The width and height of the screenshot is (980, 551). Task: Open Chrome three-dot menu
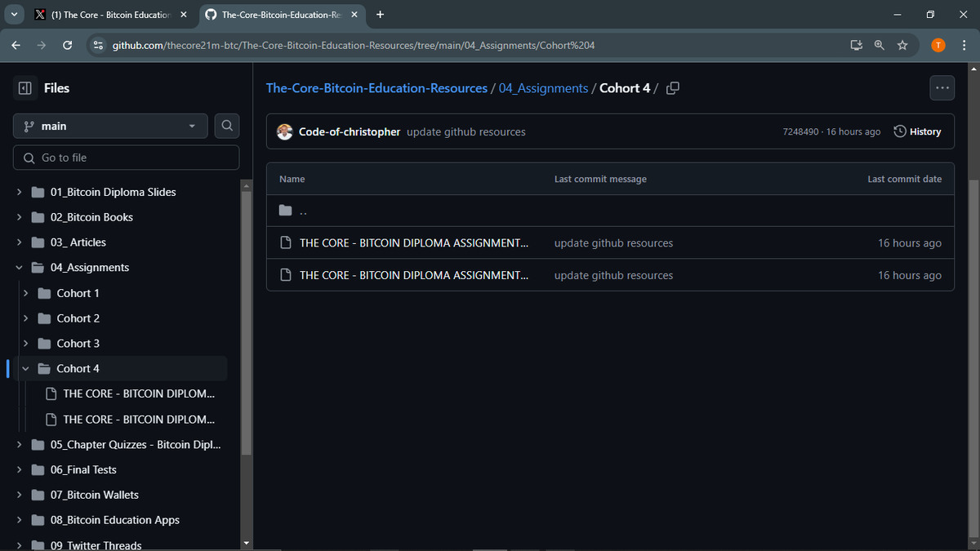964,45
